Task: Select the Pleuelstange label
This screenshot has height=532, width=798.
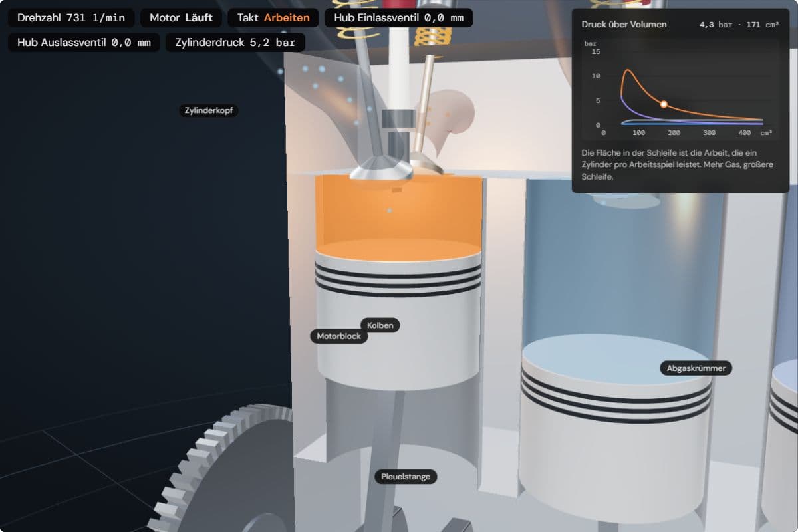Action: point(406,477)
